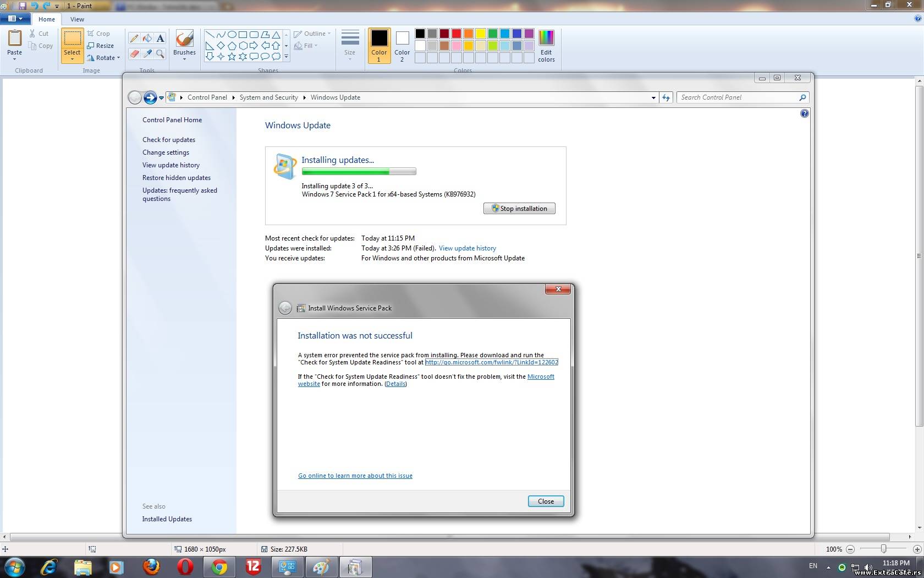Click the Undo arrow in title bar
The height and width of the screenshot is (578, 924).
point(34,6)
